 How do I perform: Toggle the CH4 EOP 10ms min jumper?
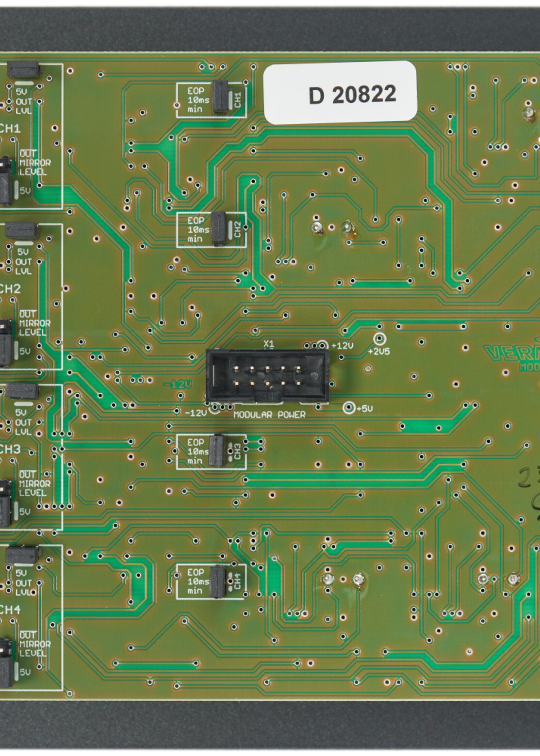click(x=218, y=581)
